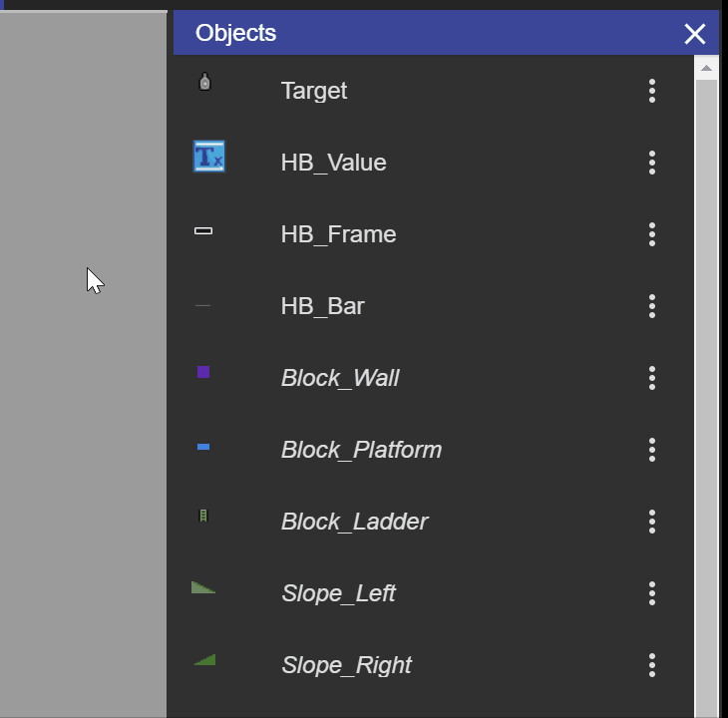Open the three-dot menu for Target
The height and width of the screenshot is (718, 728).
pyautogui.click(x=652, y=91)
